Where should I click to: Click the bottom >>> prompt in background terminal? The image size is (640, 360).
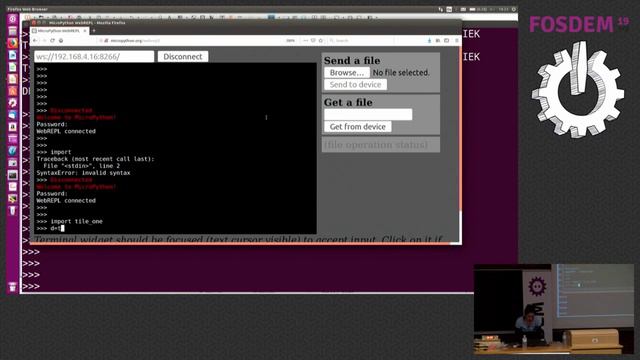point(31,287)
